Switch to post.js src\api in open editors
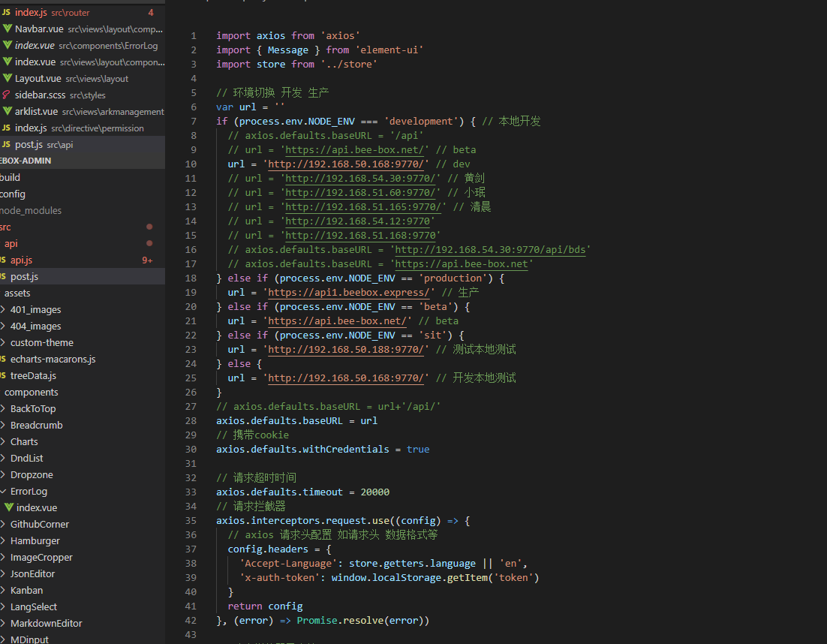 (29, 145)
